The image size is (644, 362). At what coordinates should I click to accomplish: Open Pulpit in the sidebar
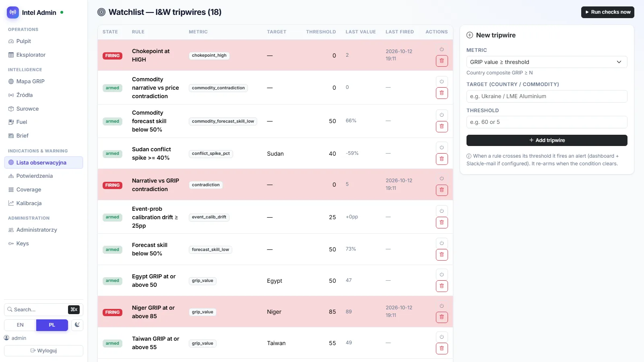coord(43,41)
